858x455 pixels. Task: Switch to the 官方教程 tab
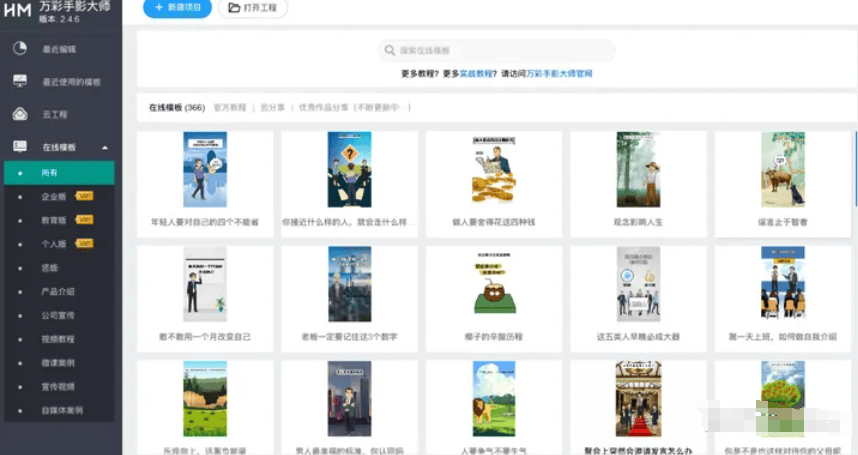click(x=229, y=107)
